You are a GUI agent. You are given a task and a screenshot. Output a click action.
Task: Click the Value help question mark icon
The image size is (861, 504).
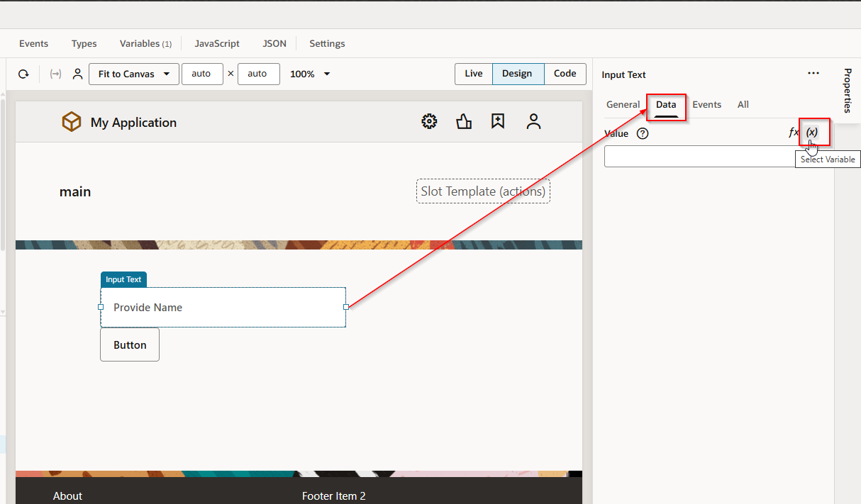click(x=642, y=133)
